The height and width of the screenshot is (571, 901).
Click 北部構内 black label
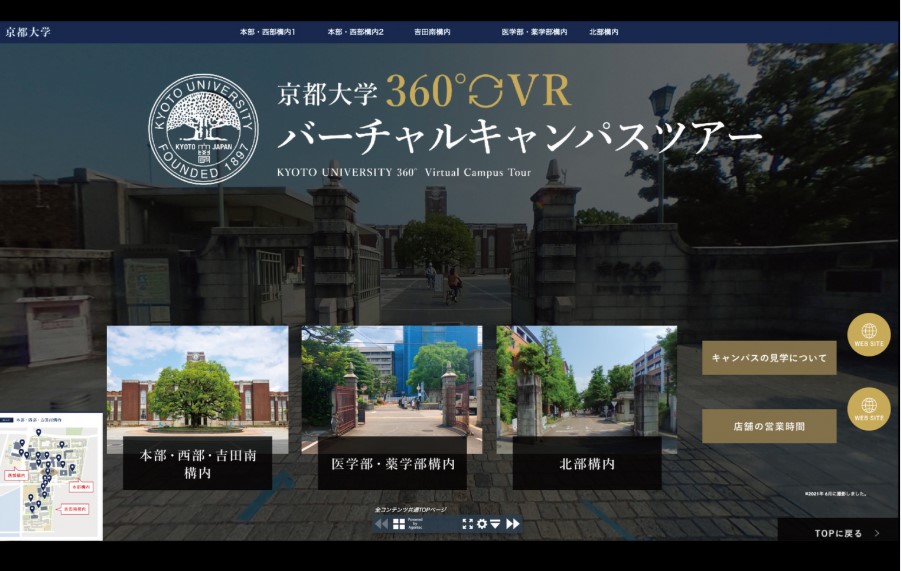pyautogui.click(x=587, y=464)
